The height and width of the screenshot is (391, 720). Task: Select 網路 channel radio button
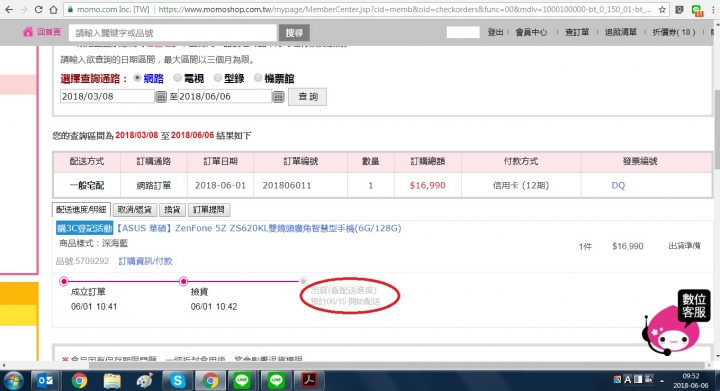[x=137, y=78]
